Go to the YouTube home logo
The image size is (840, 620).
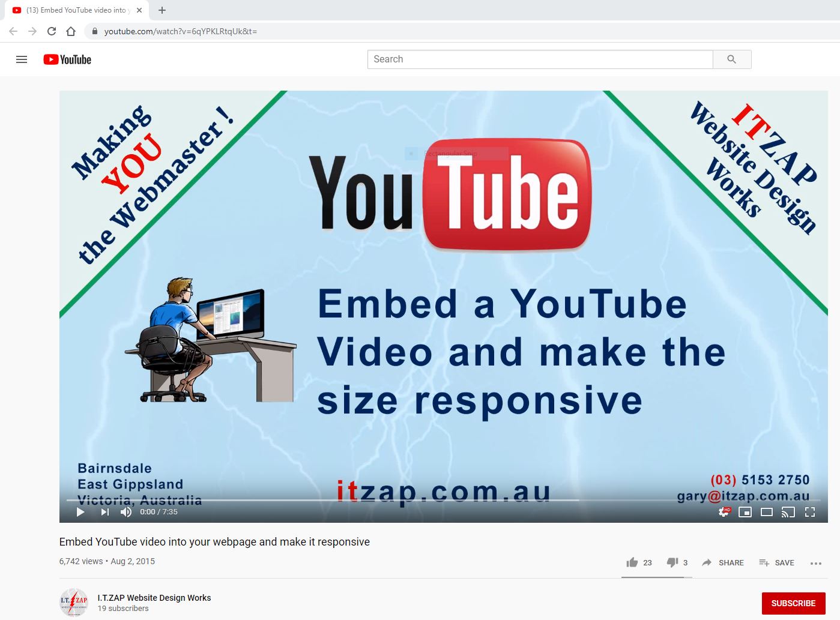(x=67, y=59)
